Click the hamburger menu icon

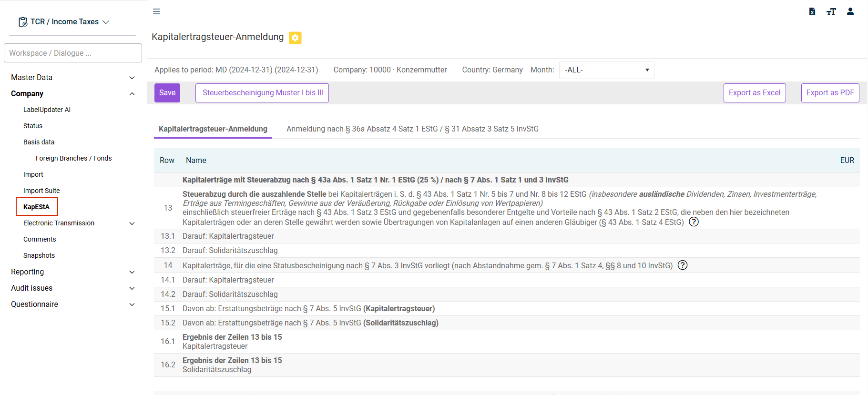tap(156, 11)
